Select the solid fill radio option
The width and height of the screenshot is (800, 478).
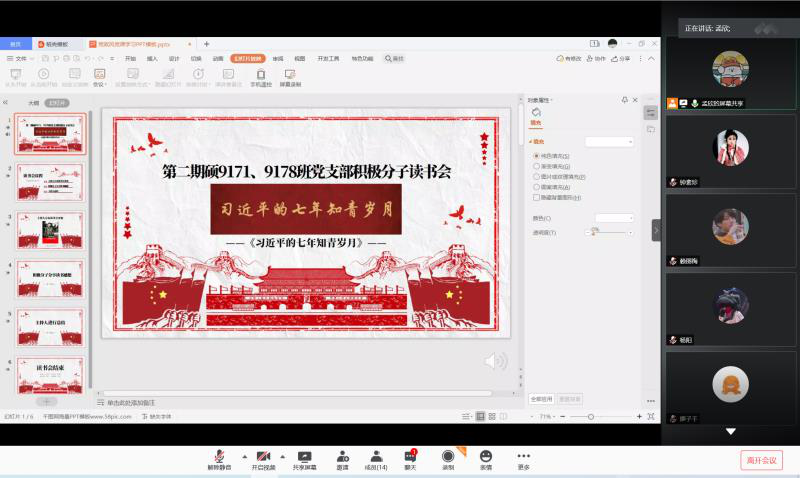point(537,156)
